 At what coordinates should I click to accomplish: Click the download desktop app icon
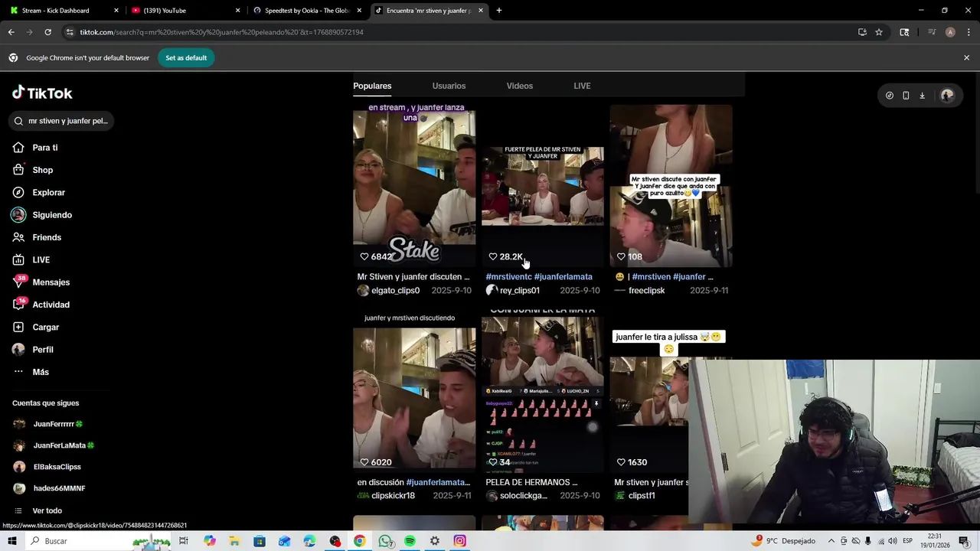point(922,96)
